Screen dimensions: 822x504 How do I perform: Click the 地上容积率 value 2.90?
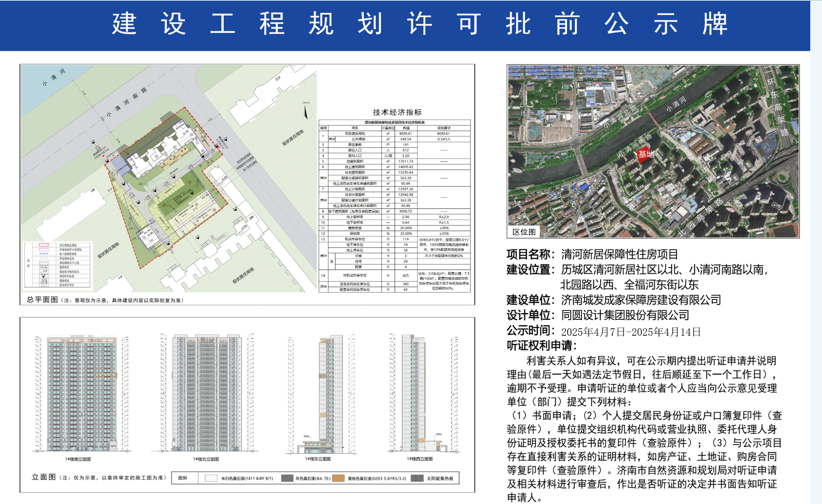(406, 217)
